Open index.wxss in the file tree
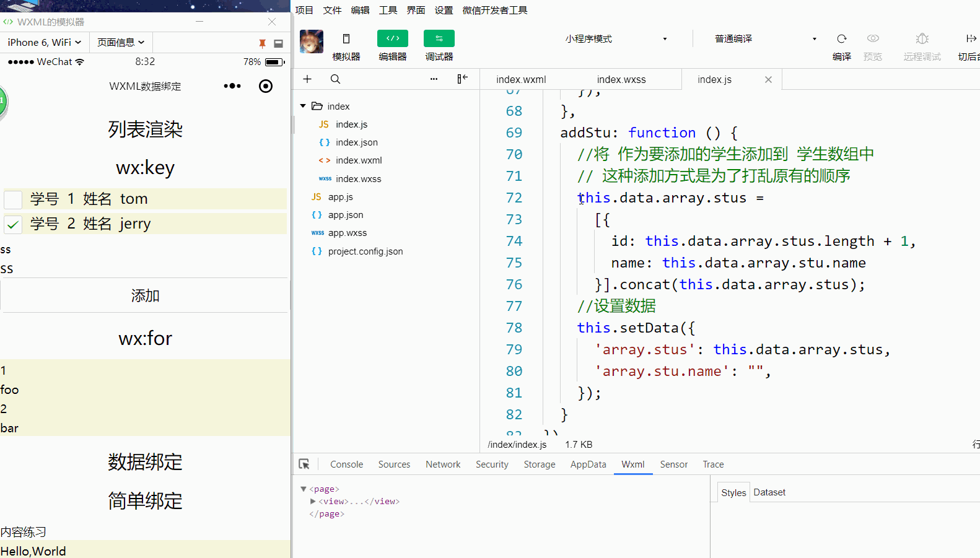 (358, 179)
